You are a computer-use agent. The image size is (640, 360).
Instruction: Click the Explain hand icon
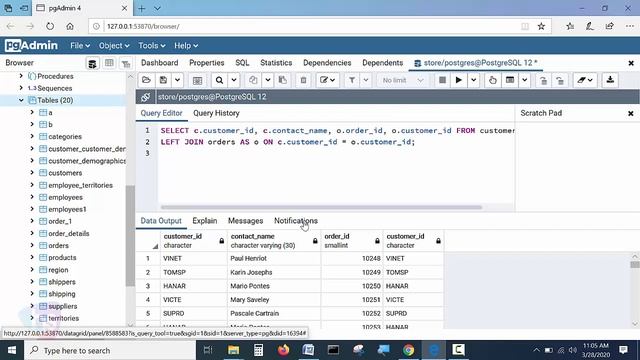coord(493,80)
